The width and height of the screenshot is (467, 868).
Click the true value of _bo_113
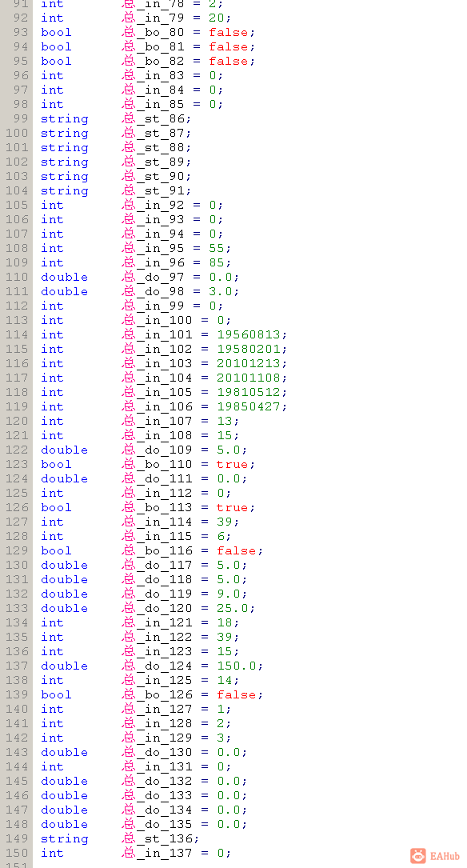click(233, 507)
